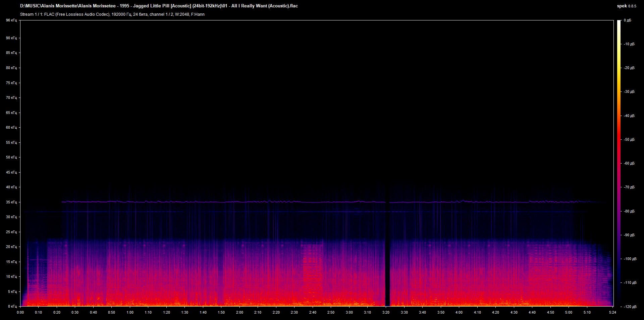Select the -50 дБ level label
Image resolution: width=644 pixels, height=320 pixels.
(x=629, y=139)
